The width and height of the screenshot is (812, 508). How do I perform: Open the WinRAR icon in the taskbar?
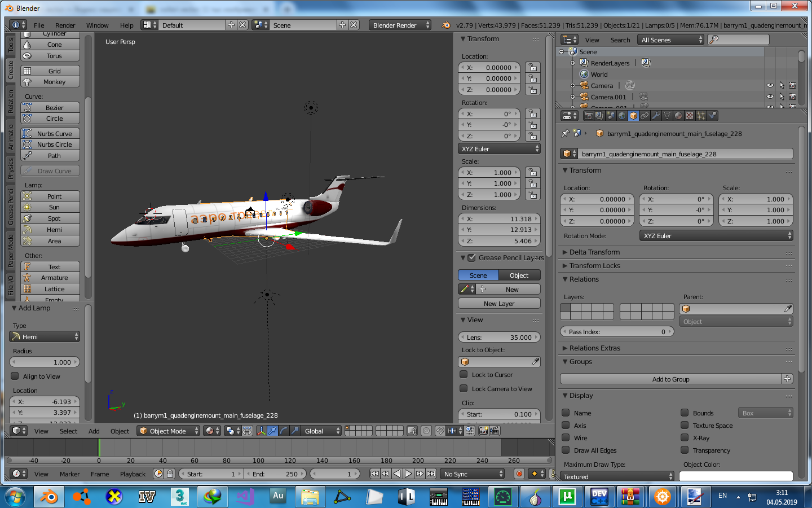[x=630, y=497]
